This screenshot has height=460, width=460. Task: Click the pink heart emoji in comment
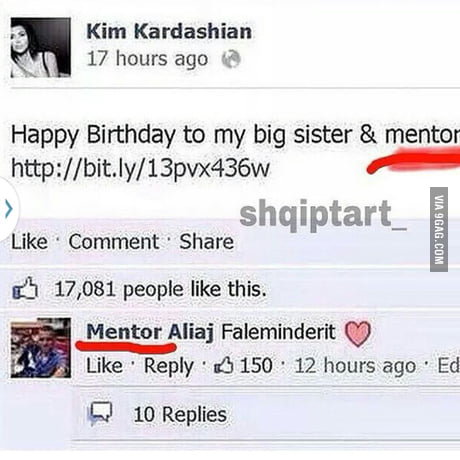tap(357, 334)
